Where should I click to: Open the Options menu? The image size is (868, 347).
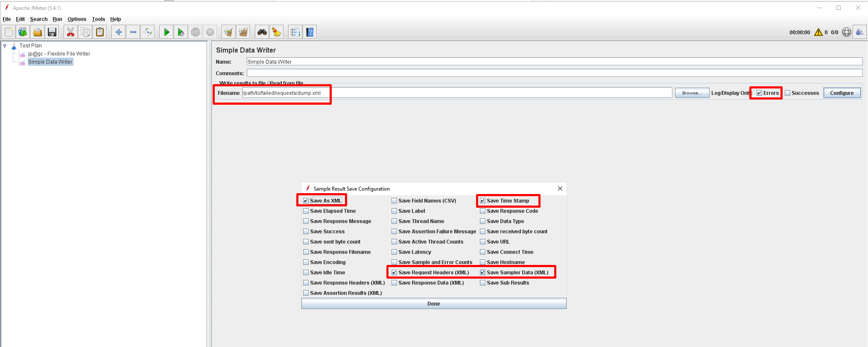(x=77, y=19)
